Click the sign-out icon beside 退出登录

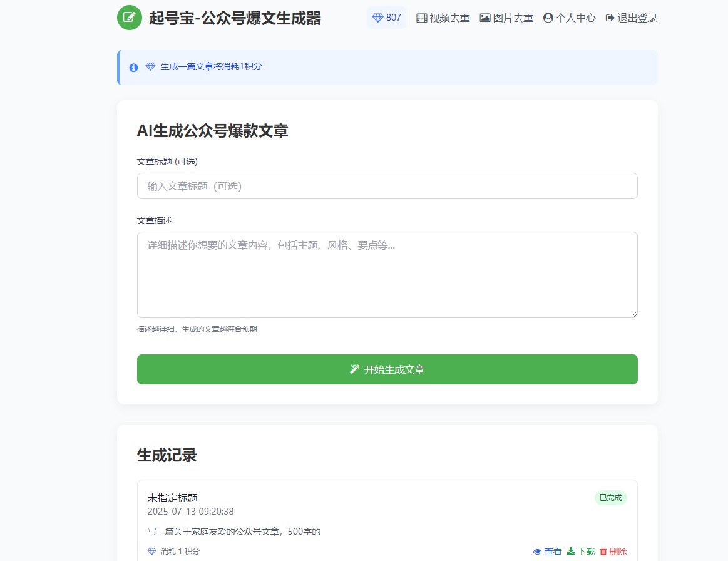(x=610, y=18)
